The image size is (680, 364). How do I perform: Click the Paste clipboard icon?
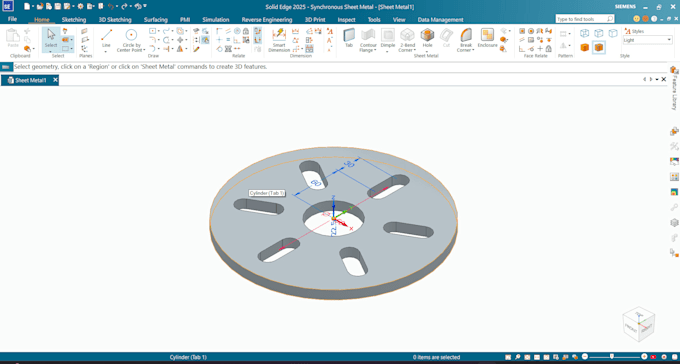click(x=13, y=36)
